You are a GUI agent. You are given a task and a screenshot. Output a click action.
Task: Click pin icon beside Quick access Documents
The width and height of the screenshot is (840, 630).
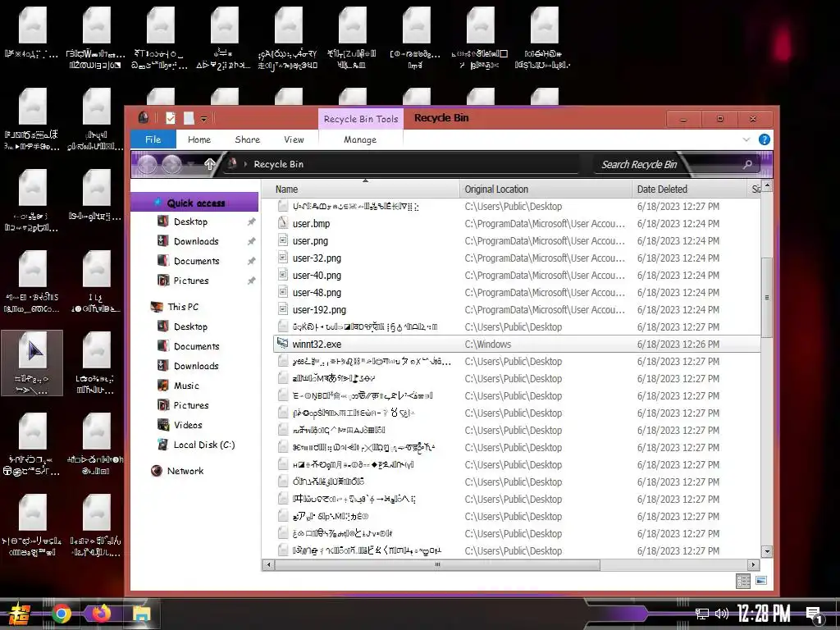coord(251,261)
